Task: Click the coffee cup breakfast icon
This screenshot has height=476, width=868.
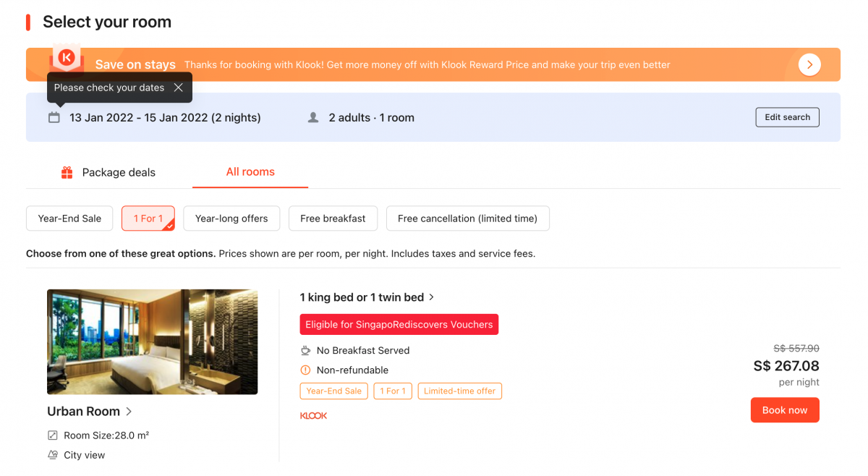Action: (x=305, y=350)
